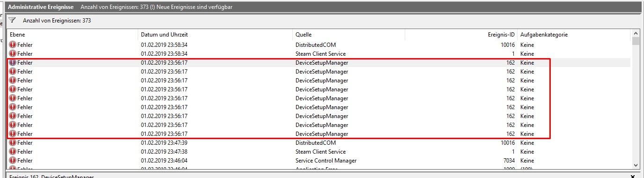
Task: Sort by Datum und Uhrzeit column
Action: [215, 35]
